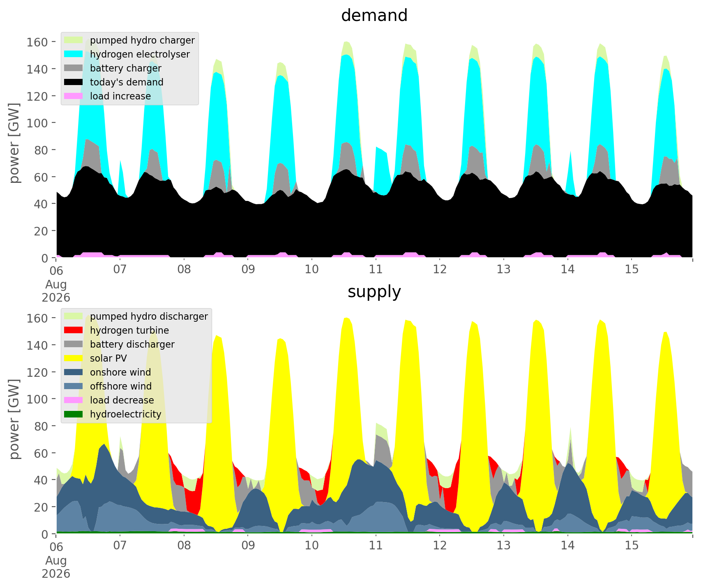Click the 0 tick on supply chart y-axis
Screen dimensions: 701x588
[x=44, y=534]
